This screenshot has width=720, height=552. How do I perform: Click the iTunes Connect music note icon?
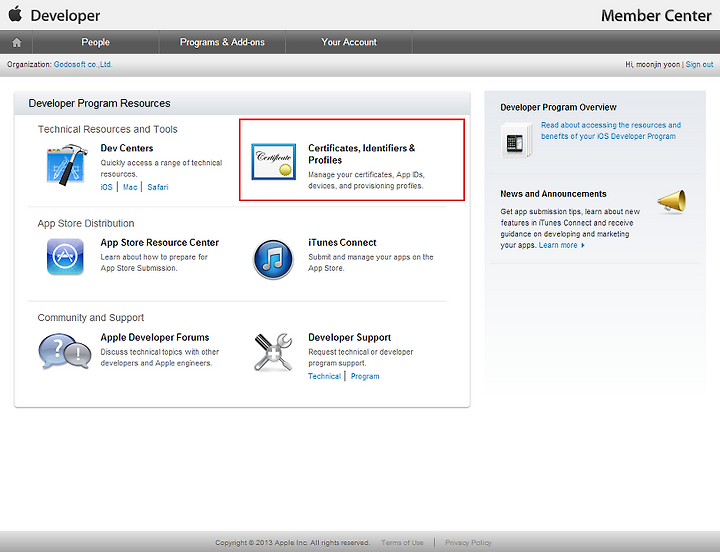coord(273,259)
